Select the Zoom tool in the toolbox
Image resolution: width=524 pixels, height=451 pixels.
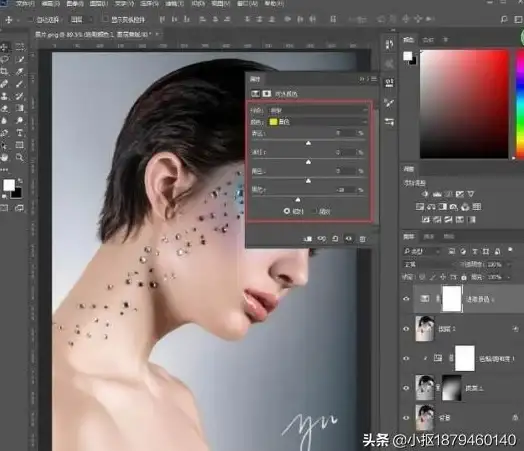20,157
